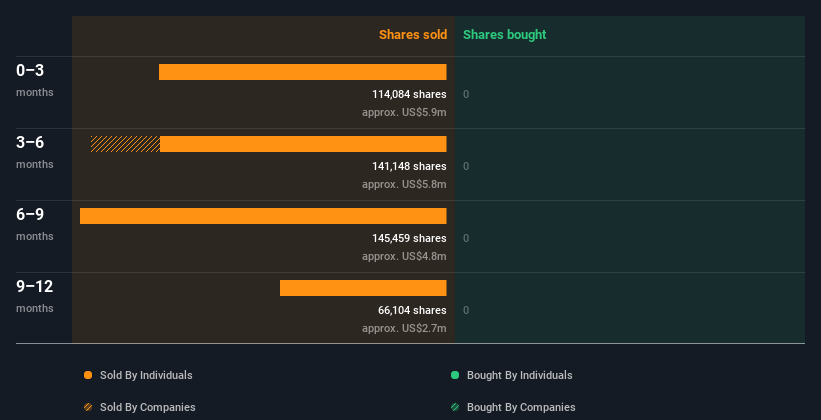Click the Shares bought column header

point(504,35)
